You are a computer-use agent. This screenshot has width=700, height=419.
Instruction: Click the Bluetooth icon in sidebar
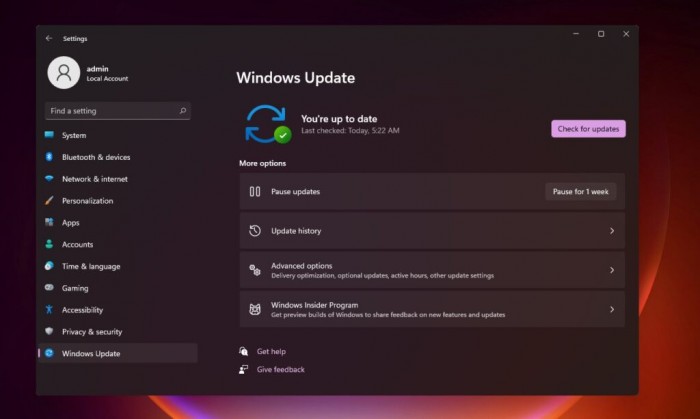coord(49,157)
